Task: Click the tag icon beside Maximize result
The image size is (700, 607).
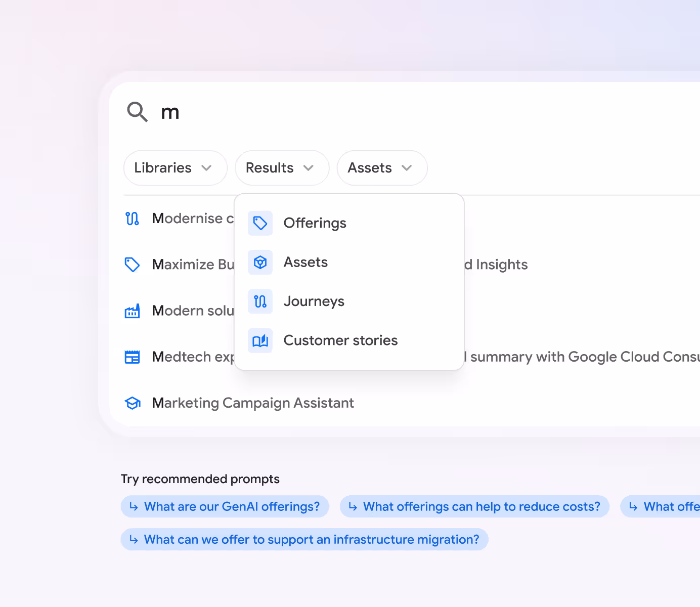Action: click(x=132, y=265)
